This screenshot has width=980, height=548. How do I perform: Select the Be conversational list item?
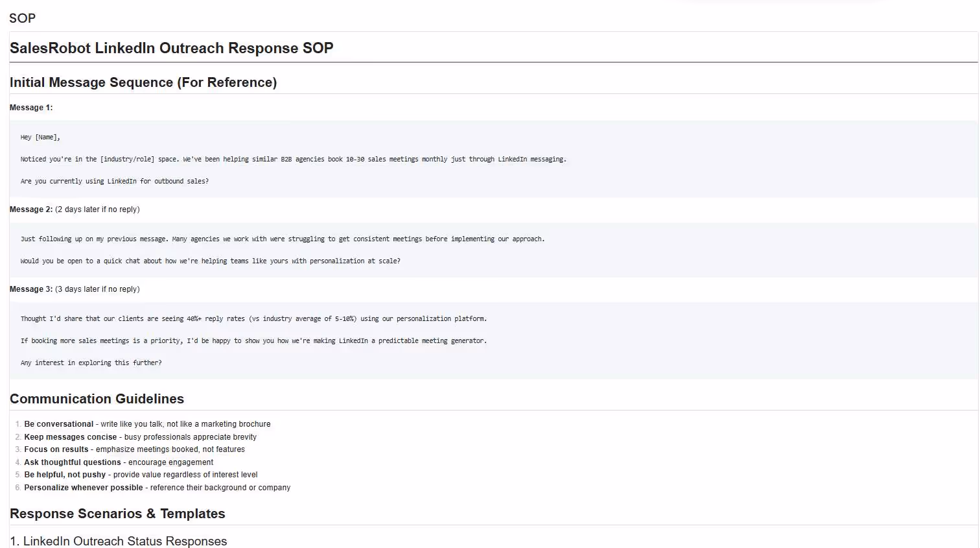click(147, 423)
